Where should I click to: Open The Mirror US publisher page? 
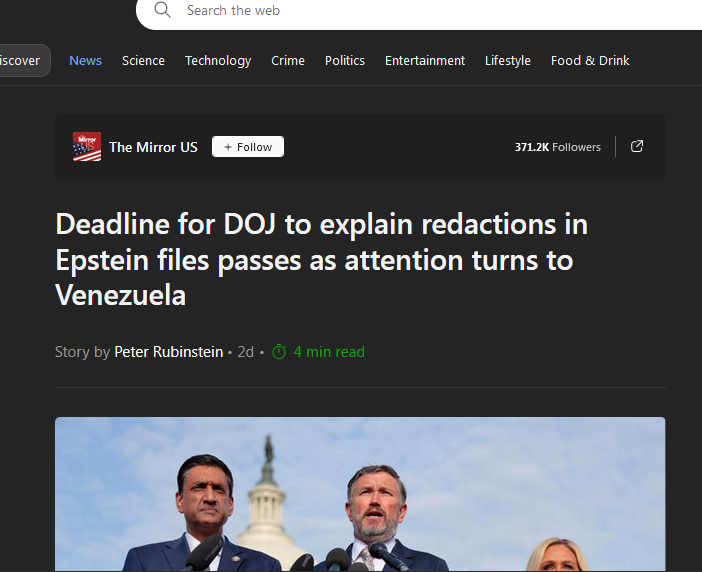[153, 147]
